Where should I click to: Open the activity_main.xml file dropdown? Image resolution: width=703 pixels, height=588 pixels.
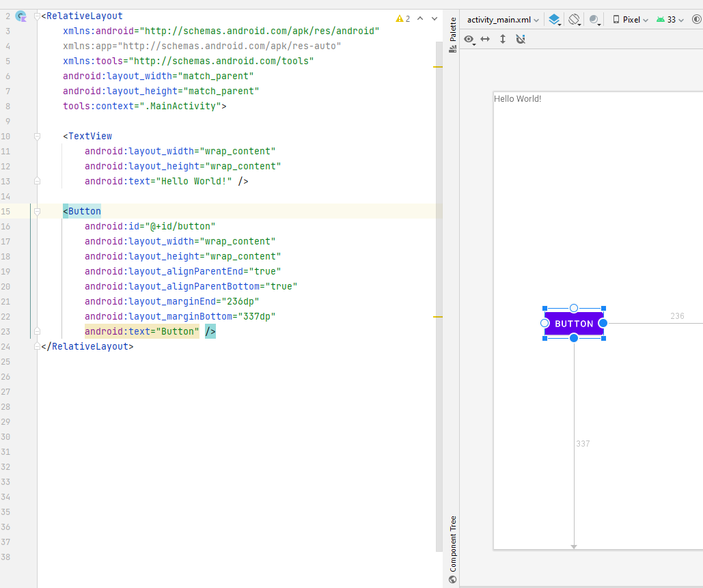click(x=503, y=20)
